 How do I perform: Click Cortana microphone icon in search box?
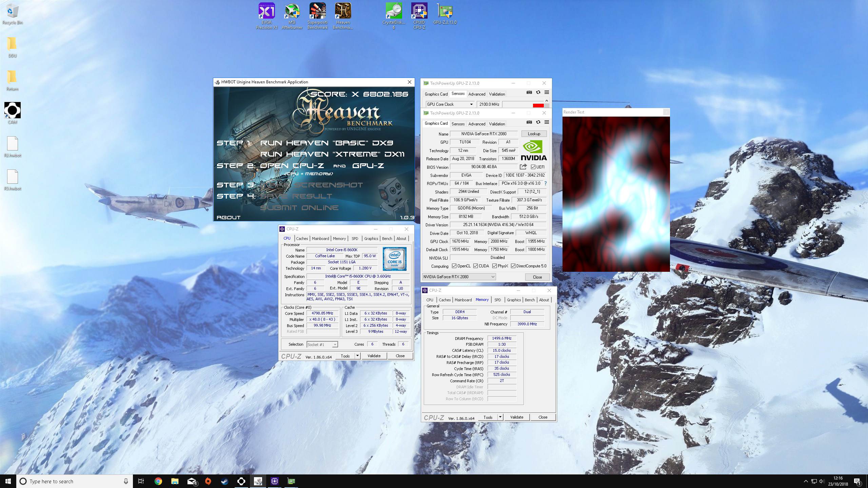pos(126,481)
